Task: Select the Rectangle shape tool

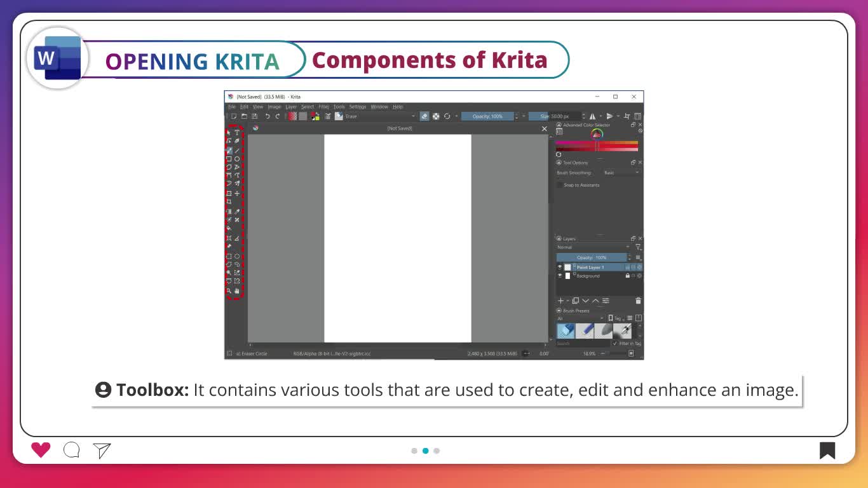Action: point(229,159)
